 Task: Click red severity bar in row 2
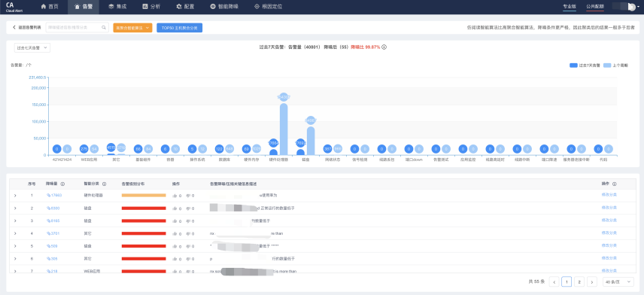coord(144,208)
